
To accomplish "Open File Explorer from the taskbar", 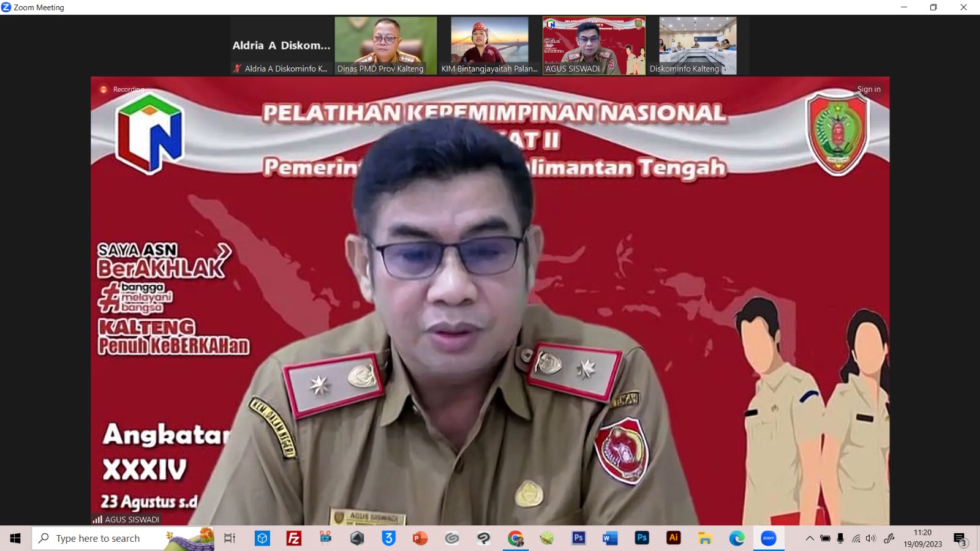I will click(x=705, y=538).
